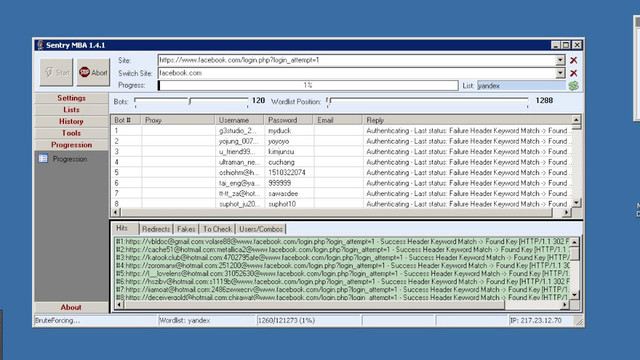The image size is (640, 360).
Task: Open the Settings section in sidebar
Action: tap(71, 98)
